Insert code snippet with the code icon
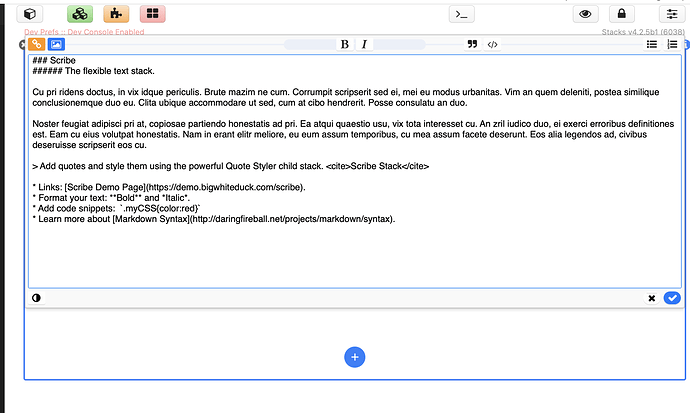This screenshot has width=690, height=413. pyautogui.click(x=492, y=44)
